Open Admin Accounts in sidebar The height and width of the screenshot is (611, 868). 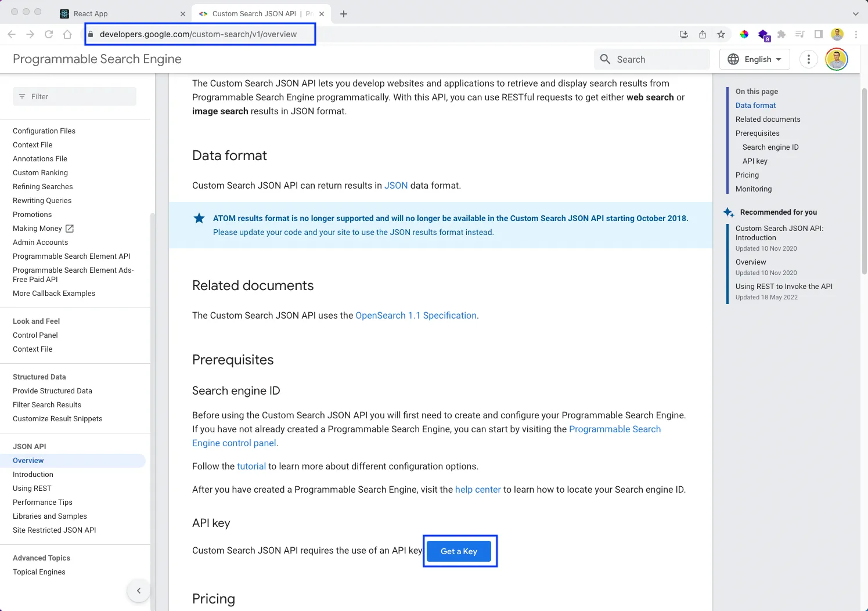(x=40, y=243)
